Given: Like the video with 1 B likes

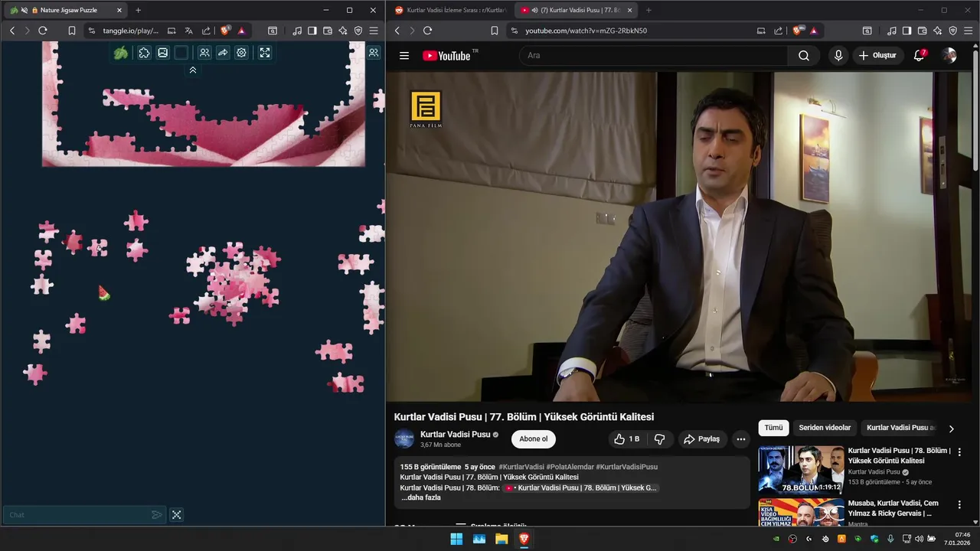Looking at the screenshot, I should pos(626,439).
